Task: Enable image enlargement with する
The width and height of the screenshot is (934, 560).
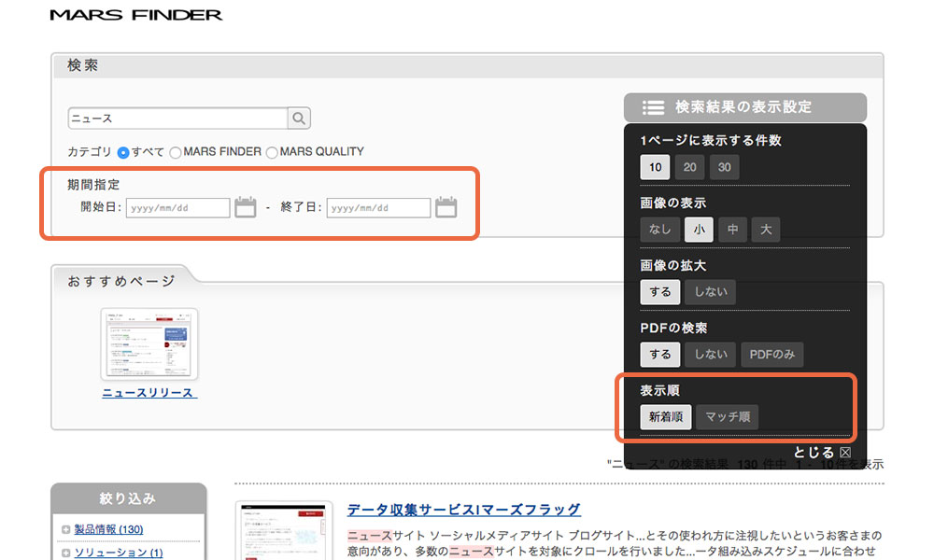Action: [660, 292]
